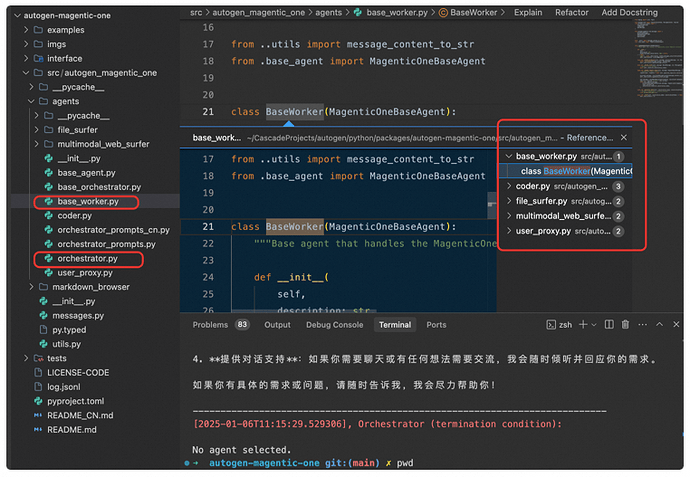Open the terminal panel's more actions ellipsis
690x477 pixels.
[643, 325]
